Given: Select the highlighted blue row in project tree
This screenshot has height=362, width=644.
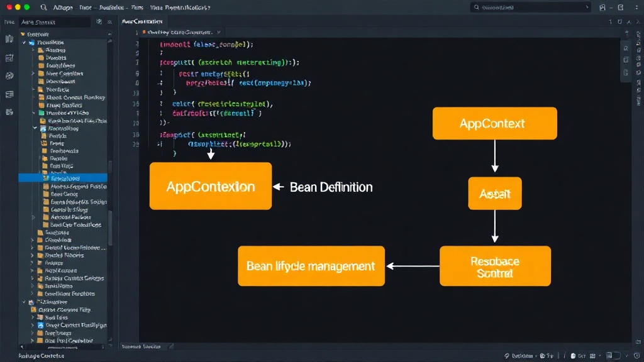Looking at the screenshot, I should point(63,178).
